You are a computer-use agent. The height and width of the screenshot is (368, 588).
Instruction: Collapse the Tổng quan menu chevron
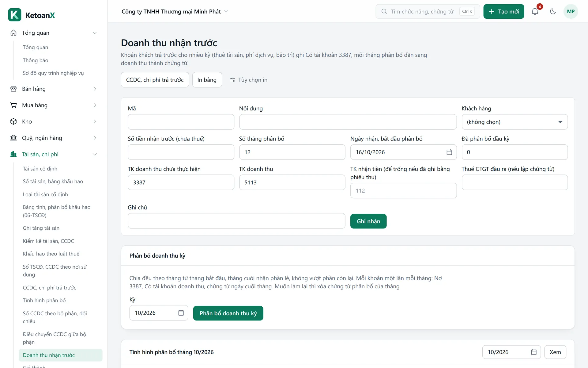click(95, 33)
